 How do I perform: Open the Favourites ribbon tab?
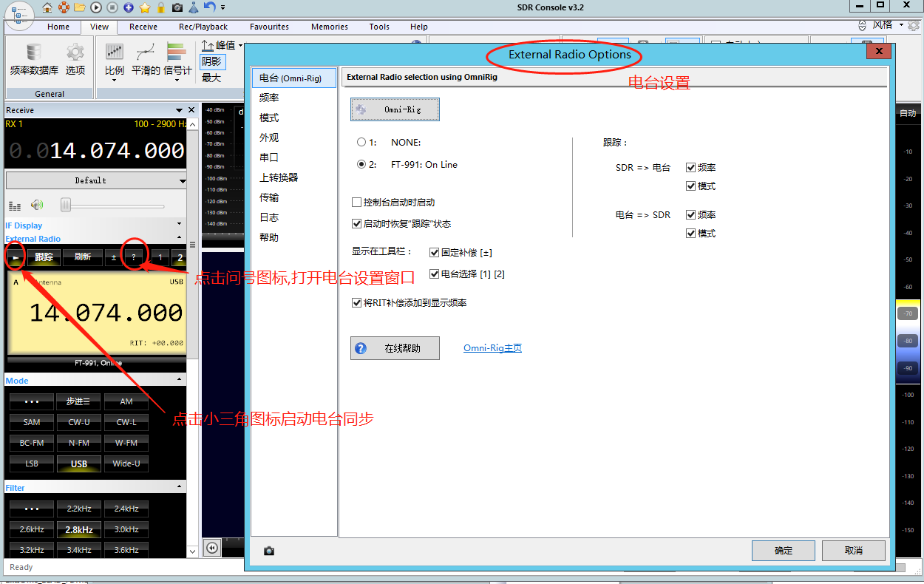pos(269,27)
